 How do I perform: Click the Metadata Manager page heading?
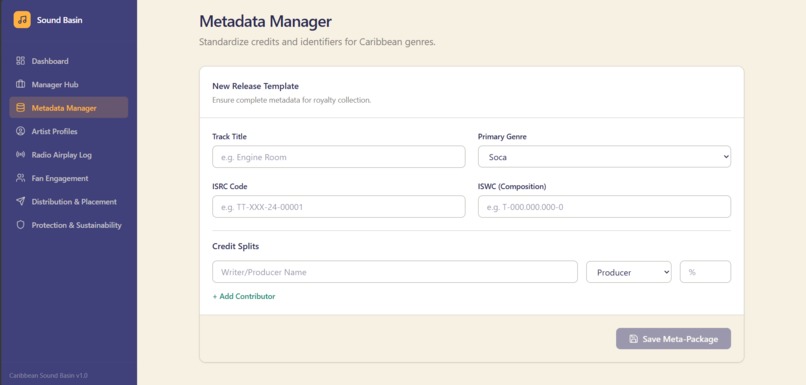(x=265, y=22)
